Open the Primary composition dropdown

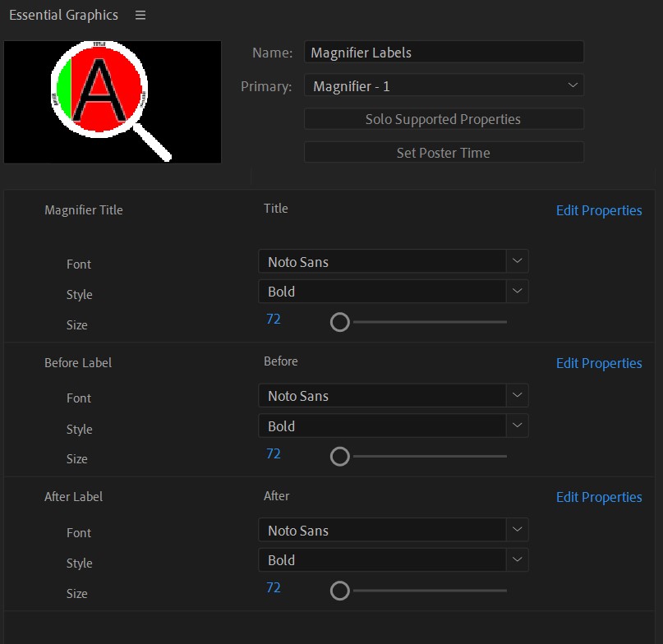[444, 86]
